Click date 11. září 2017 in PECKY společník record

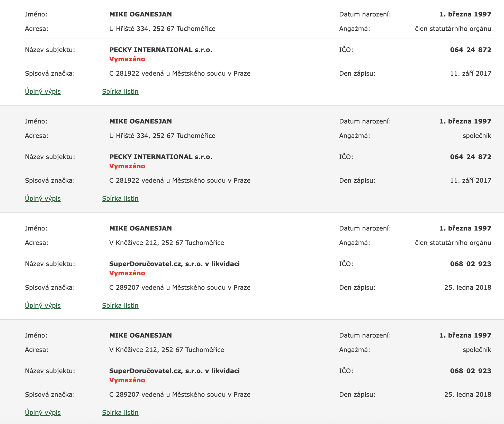[471, 180]
